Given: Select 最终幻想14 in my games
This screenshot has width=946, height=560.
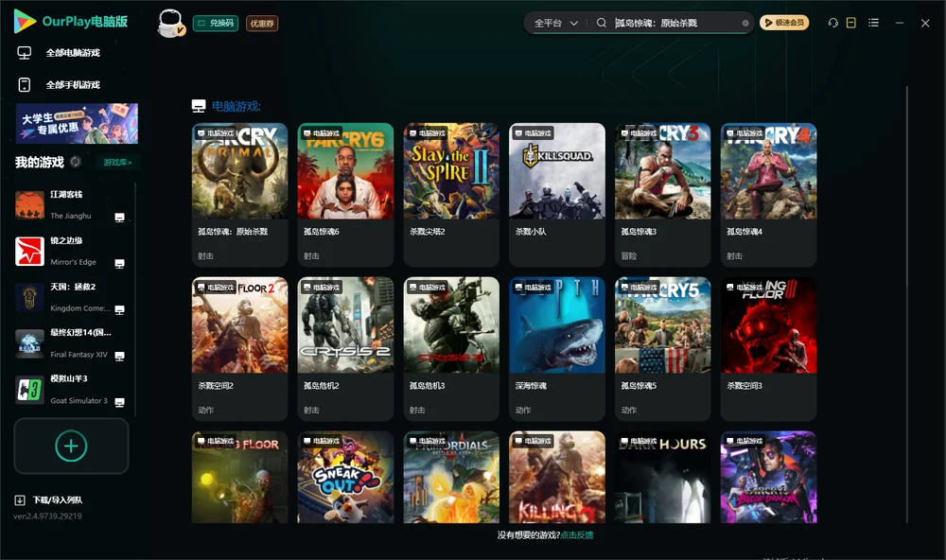Looking at the screenshot, I should click(x=71, y=344).
